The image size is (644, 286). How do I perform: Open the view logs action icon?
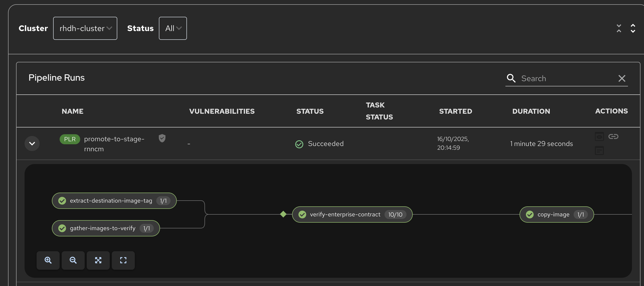pos(599,151)
